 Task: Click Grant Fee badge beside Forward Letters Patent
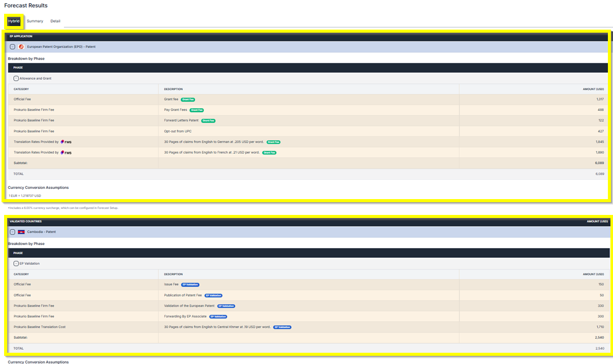[x=208, y=120]
